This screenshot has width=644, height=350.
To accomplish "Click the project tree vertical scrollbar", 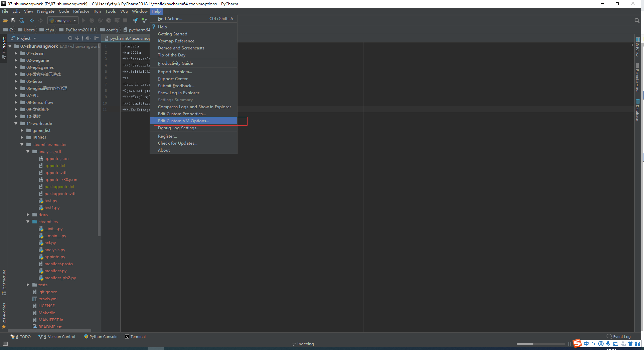I will point(99,140).
